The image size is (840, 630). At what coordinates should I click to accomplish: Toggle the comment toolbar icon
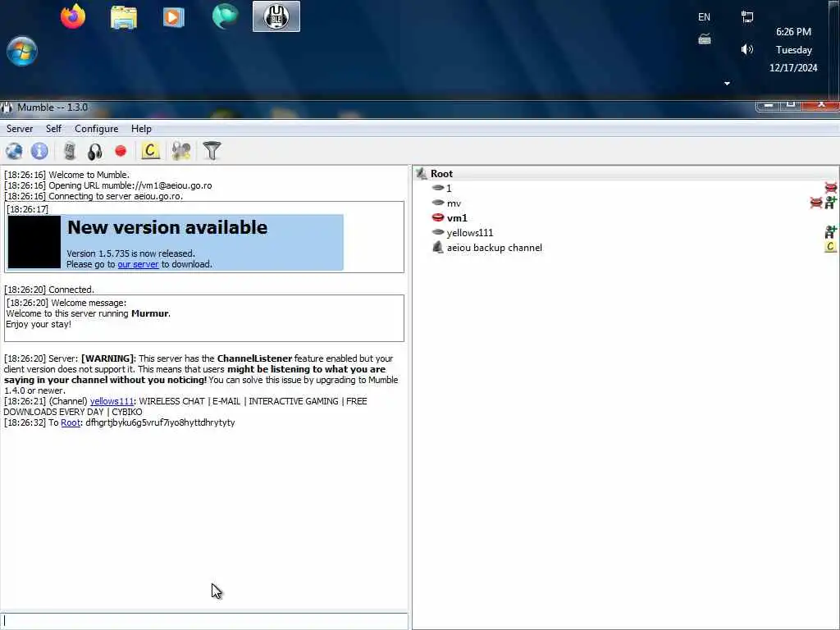coord(151,151)
